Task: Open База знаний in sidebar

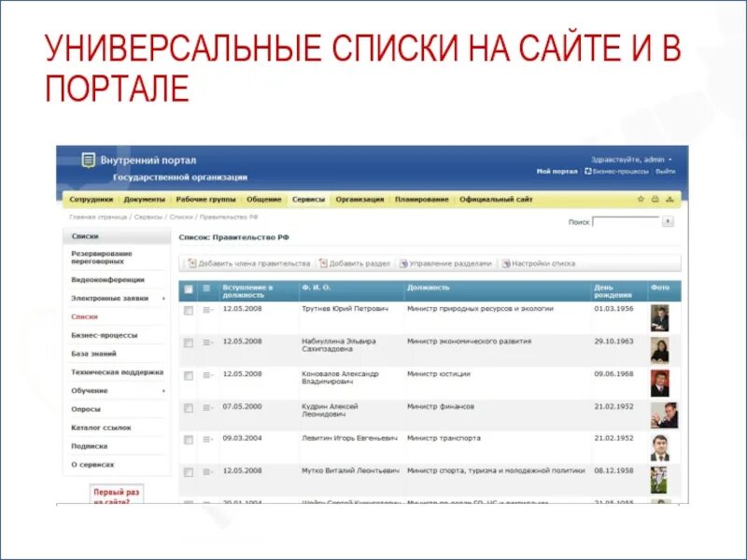Action: [94, 354]
